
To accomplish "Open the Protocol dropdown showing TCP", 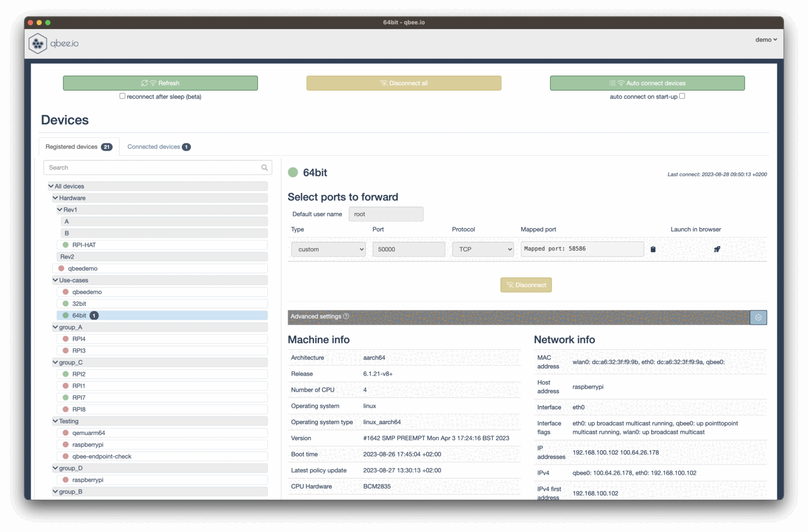I will pyautogui.click(x=483, y=249).
